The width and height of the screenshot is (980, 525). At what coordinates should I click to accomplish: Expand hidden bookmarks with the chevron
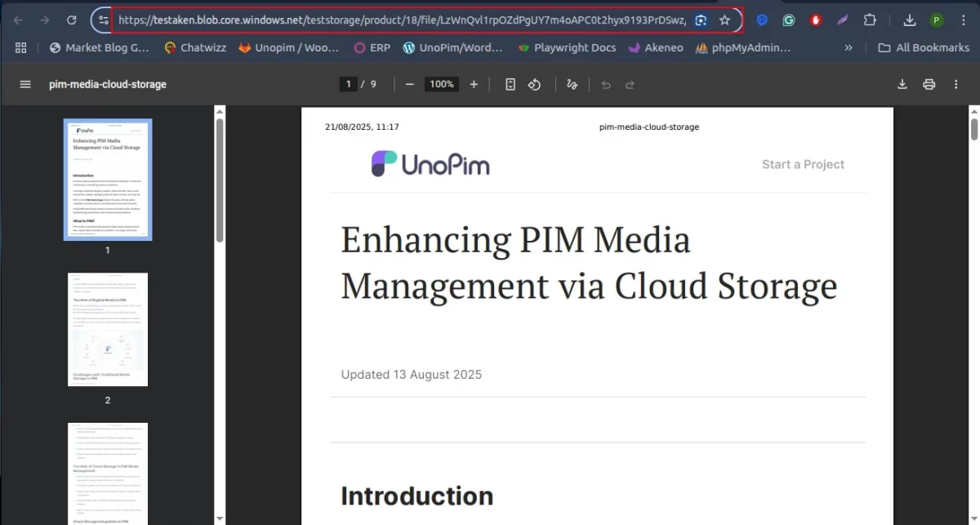point(849,47)
